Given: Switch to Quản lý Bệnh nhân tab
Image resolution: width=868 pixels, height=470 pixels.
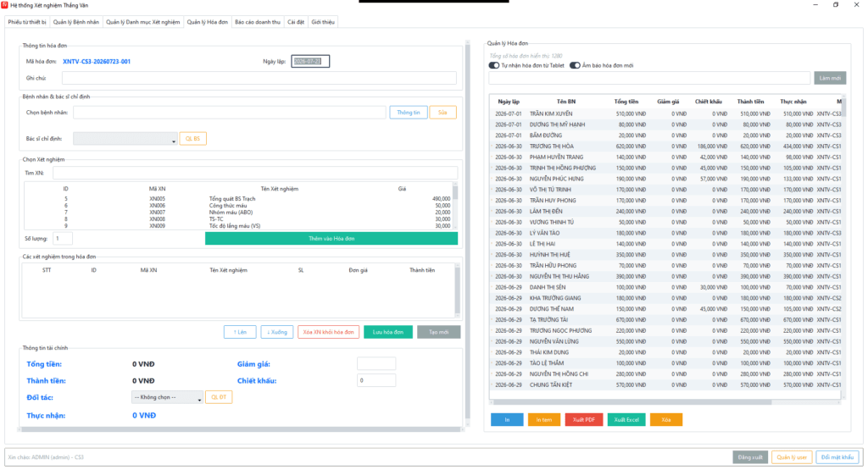Looking at the screenshot, I should tap(75, 22).
